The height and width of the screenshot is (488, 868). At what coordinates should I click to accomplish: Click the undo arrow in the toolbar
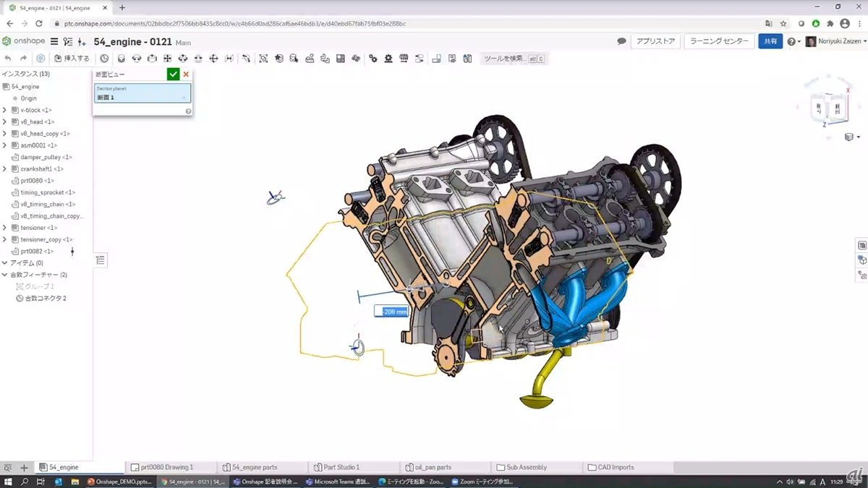coord(8,59)
